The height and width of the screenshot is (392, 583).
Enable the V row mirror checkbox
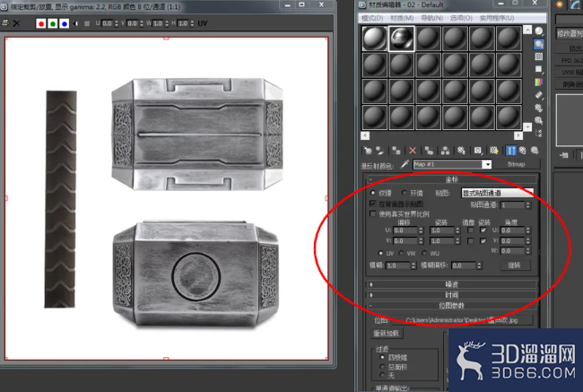tap(470, 240)
